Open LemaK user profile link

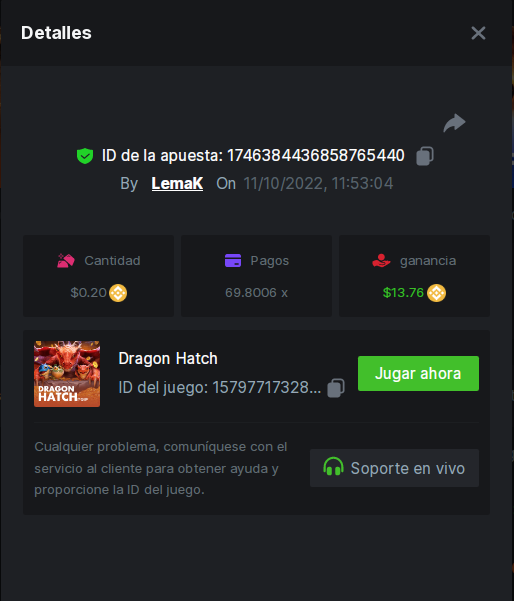(x=177, y=184)
